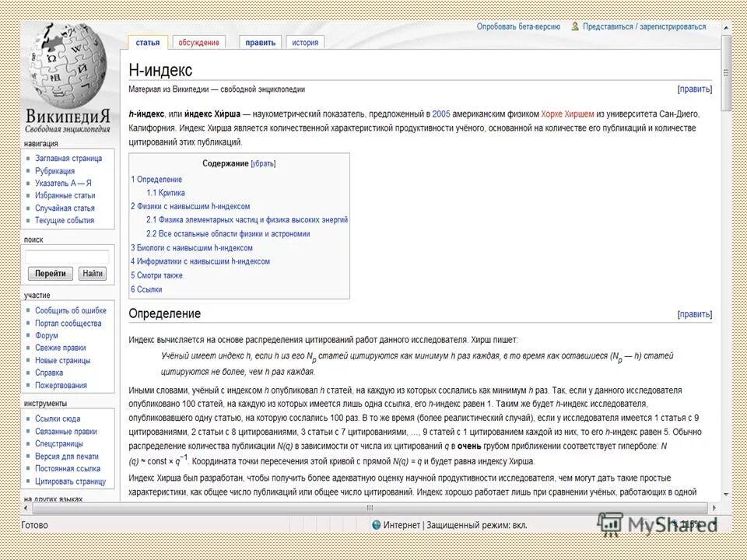This screenshot has width=747, height=560.
Task: Go to contents item 1 Определение
Action: tap(156, 180)
